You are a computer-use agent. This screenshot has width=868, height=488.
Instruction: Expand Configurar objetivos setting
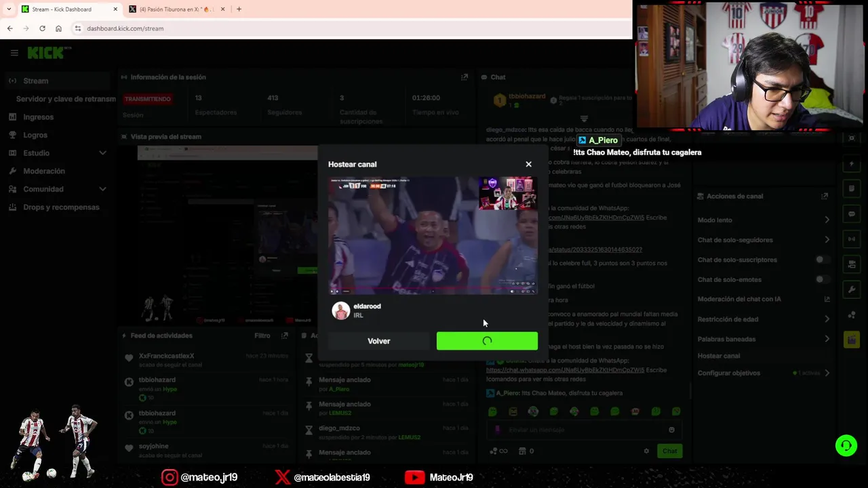764,373
